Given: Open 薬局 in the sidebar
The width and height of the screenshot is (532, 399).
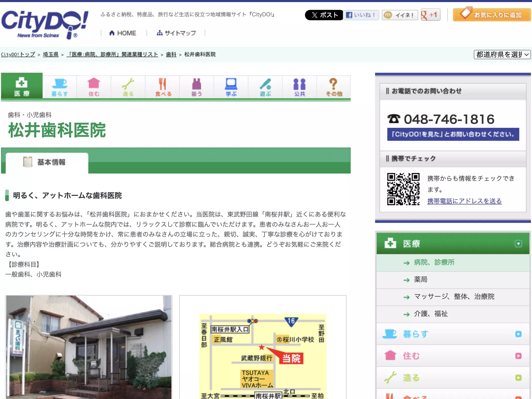Looking at the screenshot, I should click(453, 280).
